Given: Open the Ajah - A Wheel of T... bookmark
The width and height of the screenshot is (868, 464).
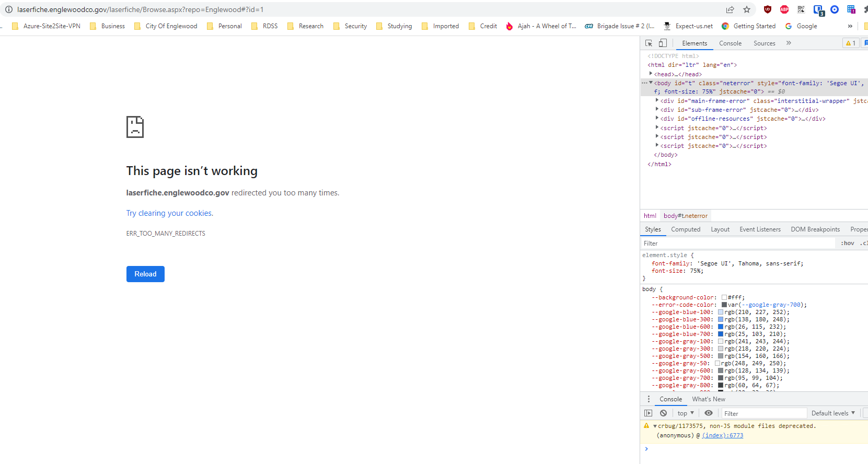Looking at the screenshot, I should coord(541,26).
